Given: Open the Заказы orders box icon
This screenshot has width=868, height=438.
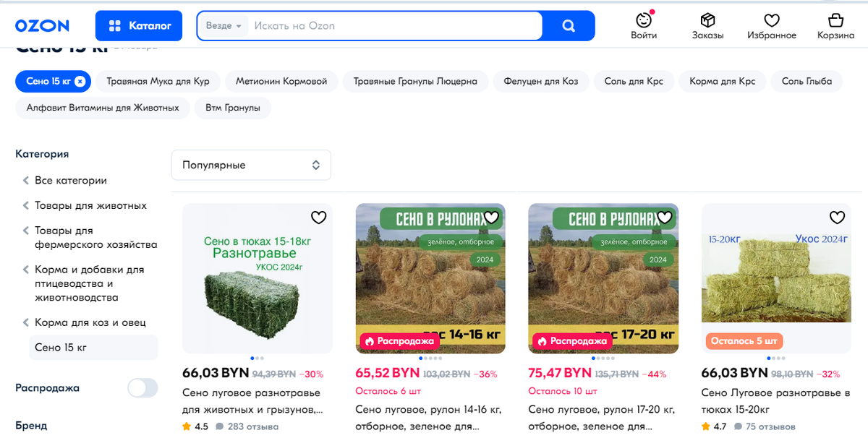Looking at the screenshot, I should pos(707,20).
